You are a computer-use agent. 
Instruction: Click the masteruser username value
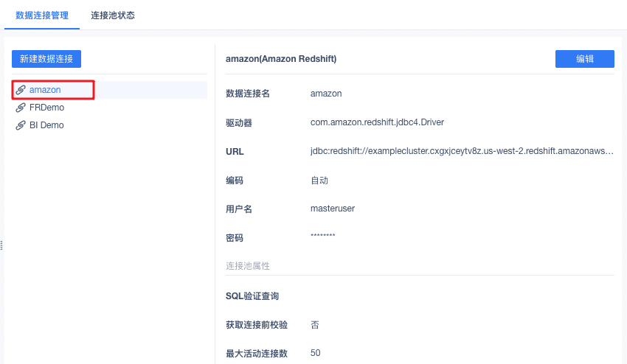coord(333,209)
